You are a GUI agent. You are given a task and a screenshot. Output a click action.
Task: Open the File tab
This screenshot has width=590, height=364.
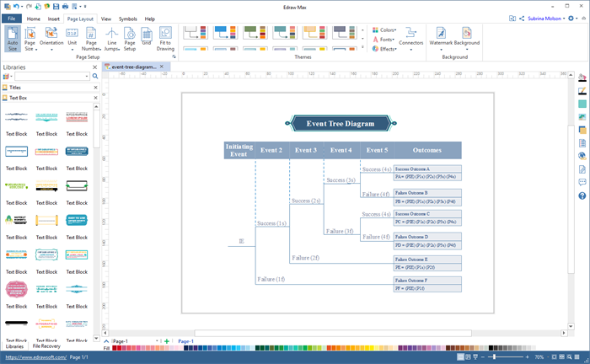12,19
